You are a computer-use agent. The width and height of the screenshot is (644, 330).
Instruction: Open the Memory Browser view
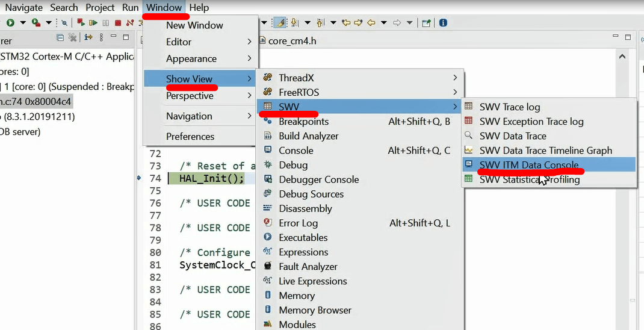pos(360,310)
